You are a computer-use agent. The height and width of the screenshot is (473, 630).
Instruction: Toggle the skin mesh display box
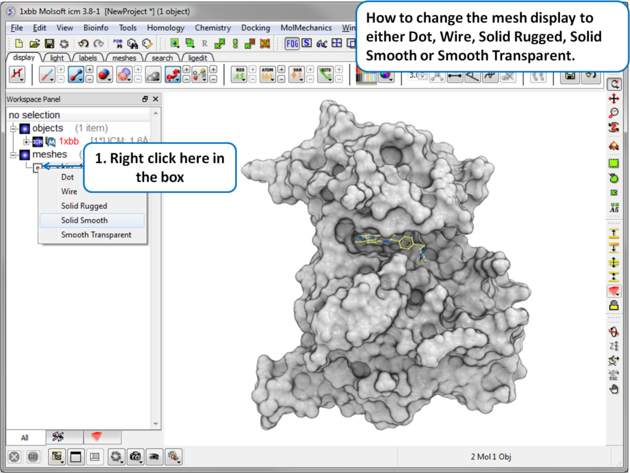pos(37,167)
